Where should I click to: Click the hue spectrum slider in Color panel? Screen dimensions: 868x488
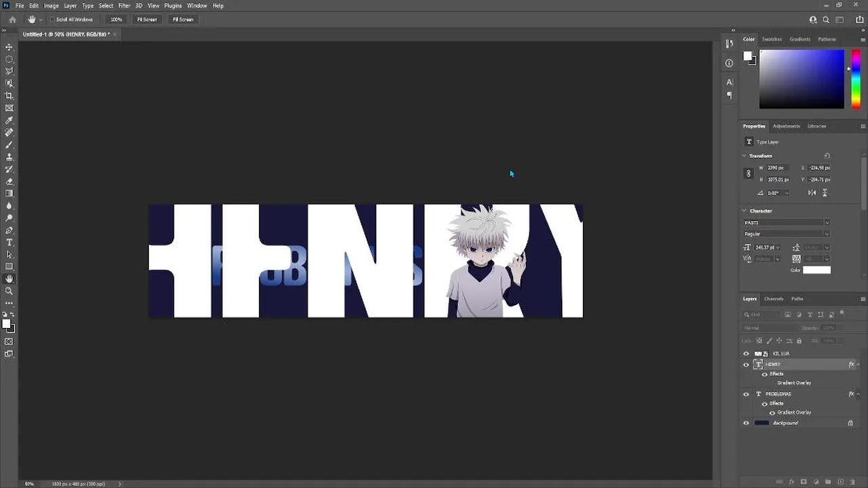(x=856, y=79)
